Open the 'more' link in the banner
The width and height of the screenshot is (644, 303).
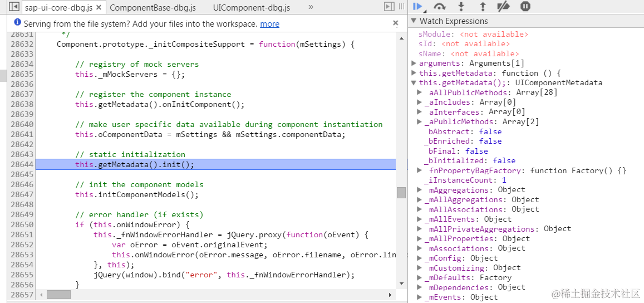pyautogui.click(x=269, y=24)
